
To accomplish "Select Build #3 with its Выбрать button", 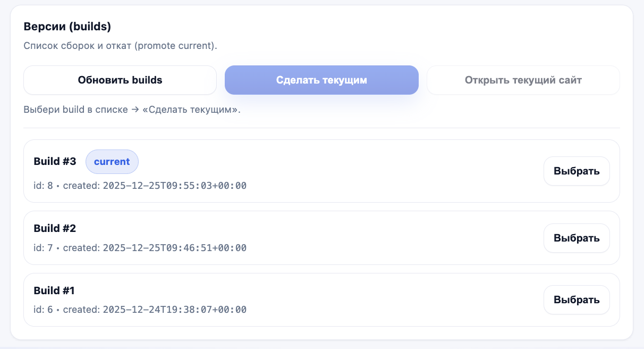I will [576, 171].
